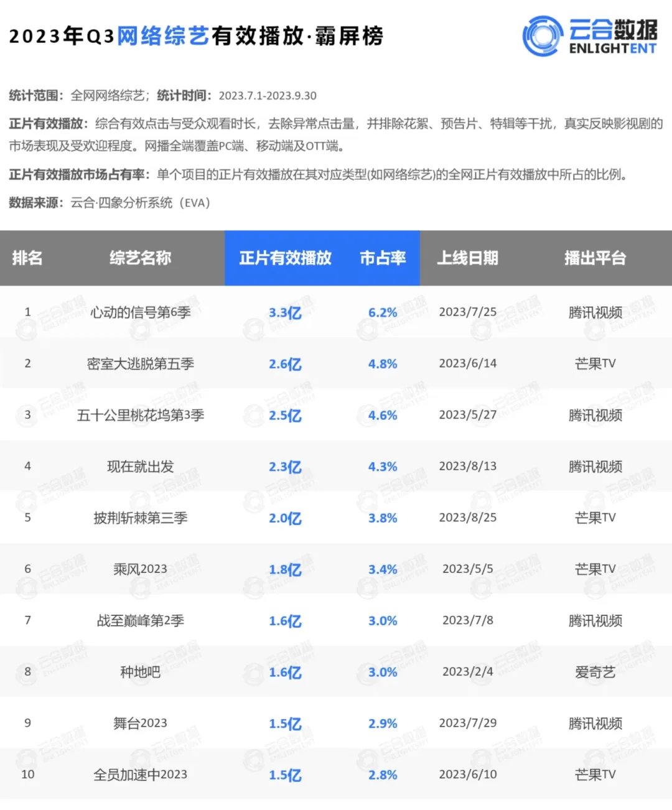Select 1.6亿 value for 种地吧
The height and width of the screenshot is (810, 672).
(x=285, y=673)
